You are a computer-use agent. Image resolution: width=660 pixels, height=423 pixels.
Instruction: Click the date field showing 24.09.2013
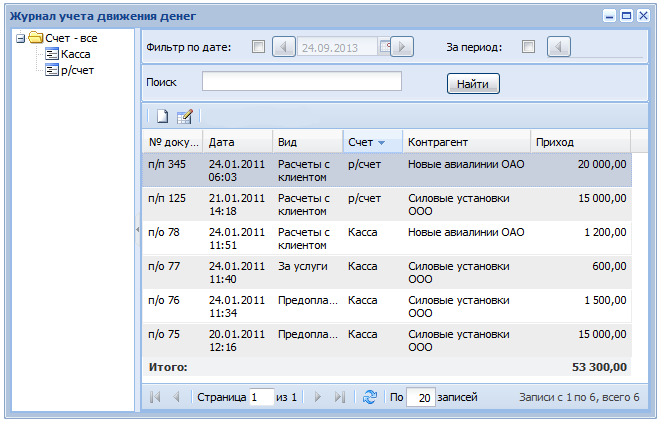[x=338, y=47]
